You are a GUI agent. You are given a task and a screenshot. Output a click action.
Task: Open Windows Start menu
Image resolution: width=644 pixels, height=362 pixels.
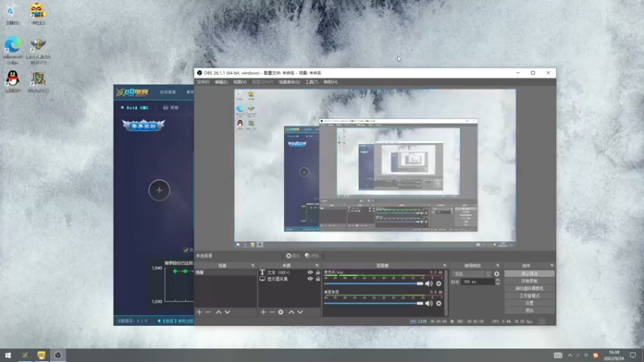click(8, 356)
